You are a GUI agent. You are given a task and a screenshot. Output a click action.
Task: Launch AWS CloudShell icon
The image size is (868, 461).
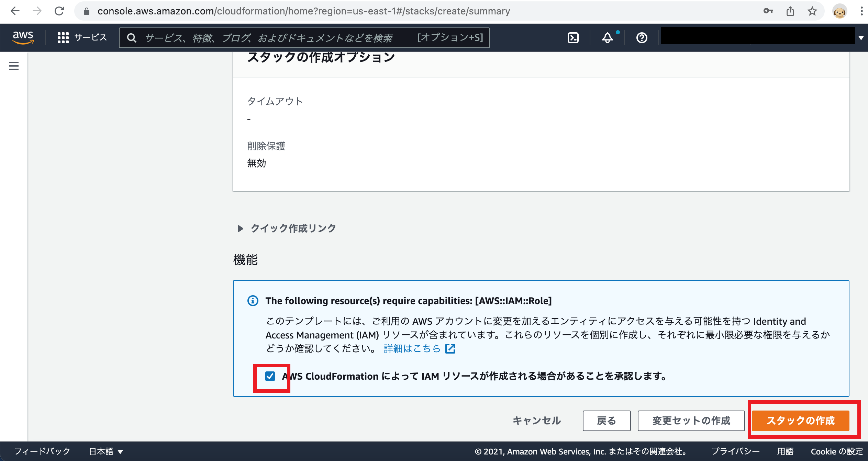tap(573, 38)
